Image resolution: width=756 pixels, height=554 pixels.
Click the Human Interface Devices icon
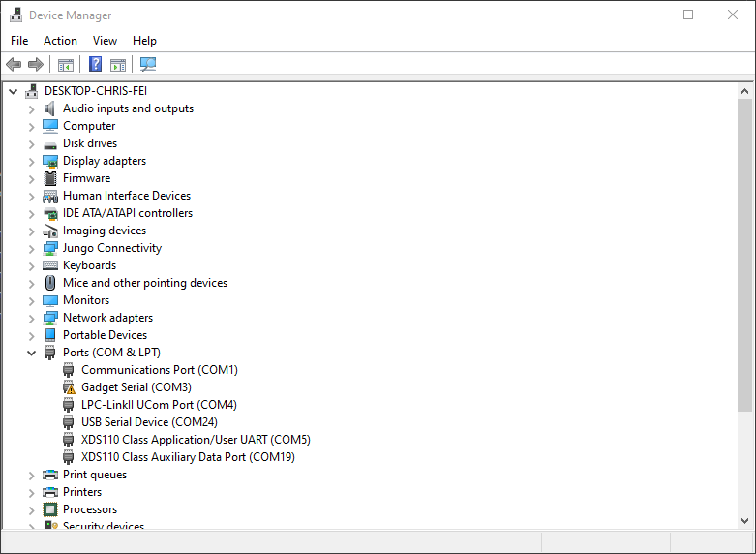click(50, 196)
